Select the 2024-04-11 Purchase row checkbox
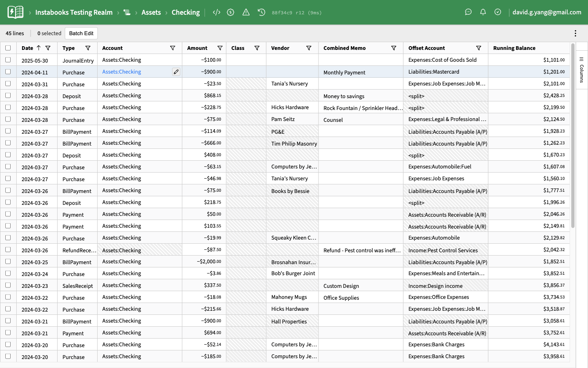 [x=8, y=72]
